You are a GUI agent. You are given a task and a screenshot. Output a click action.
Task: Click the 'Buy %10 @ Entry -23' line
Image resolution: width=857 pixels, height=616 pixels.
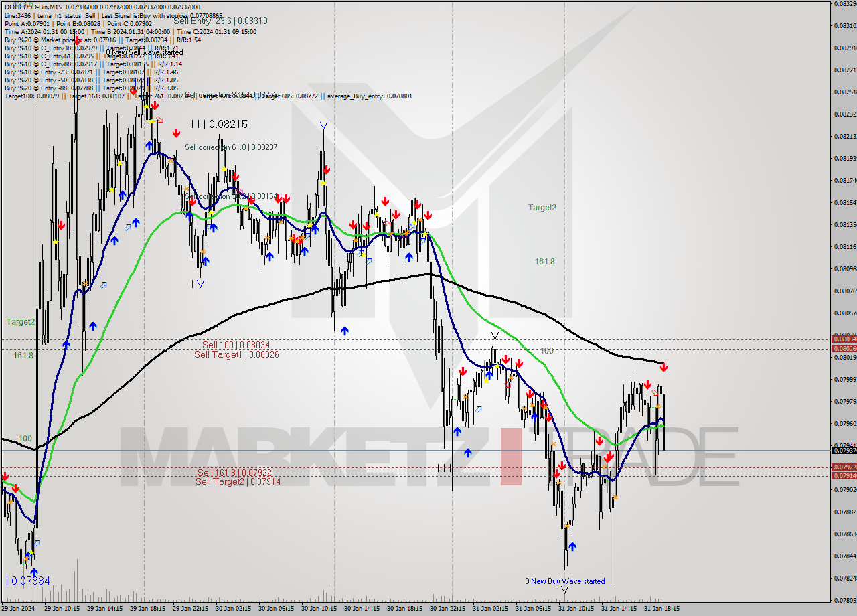(91, 72)
